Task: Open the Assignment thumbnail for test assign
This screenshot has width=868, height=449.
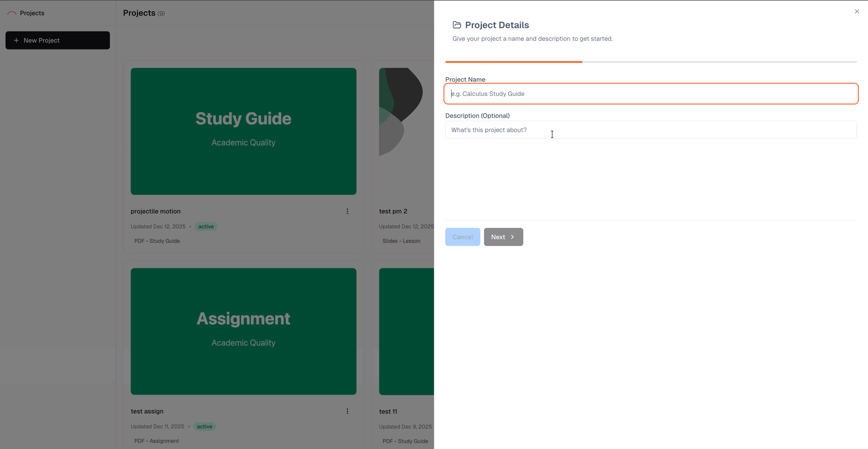Action: pyautogui.click(x=243, y=331)
